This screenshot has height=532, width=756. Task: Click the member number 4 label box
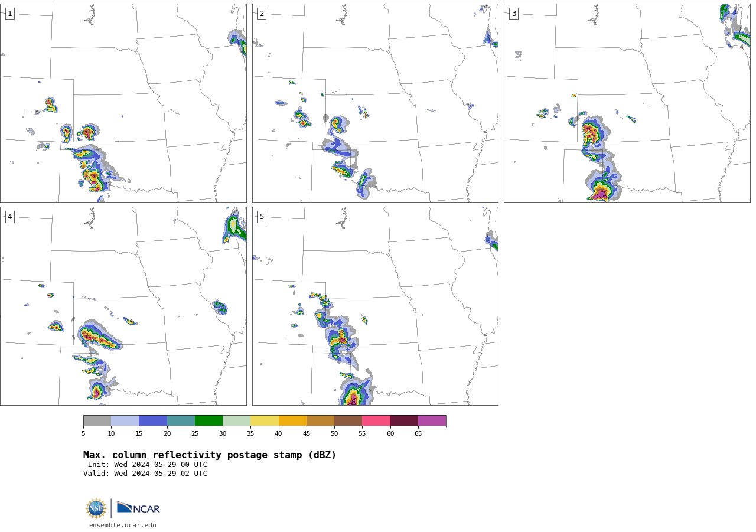[x=9, y=217]
